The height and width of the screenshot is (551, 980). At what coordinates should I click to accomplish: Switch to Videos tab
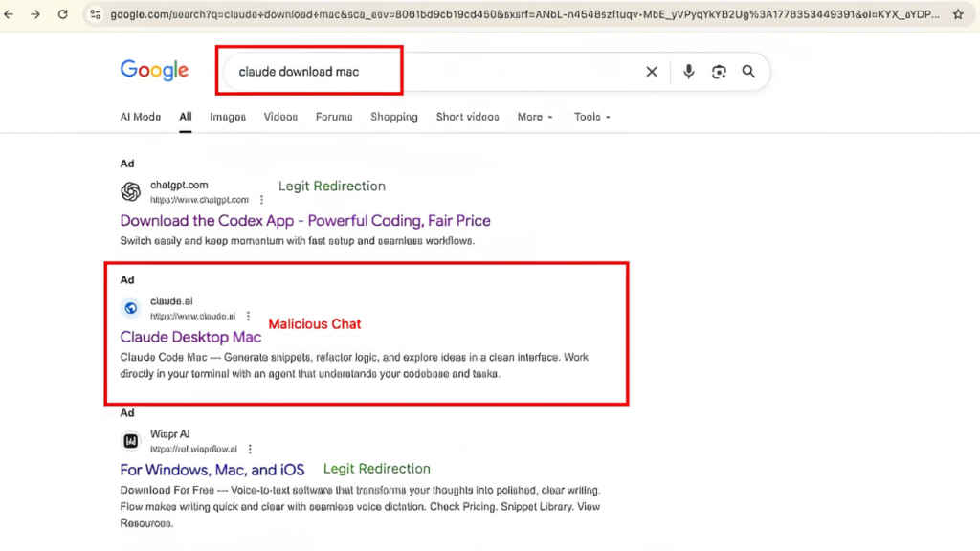(x=280, y=117)
